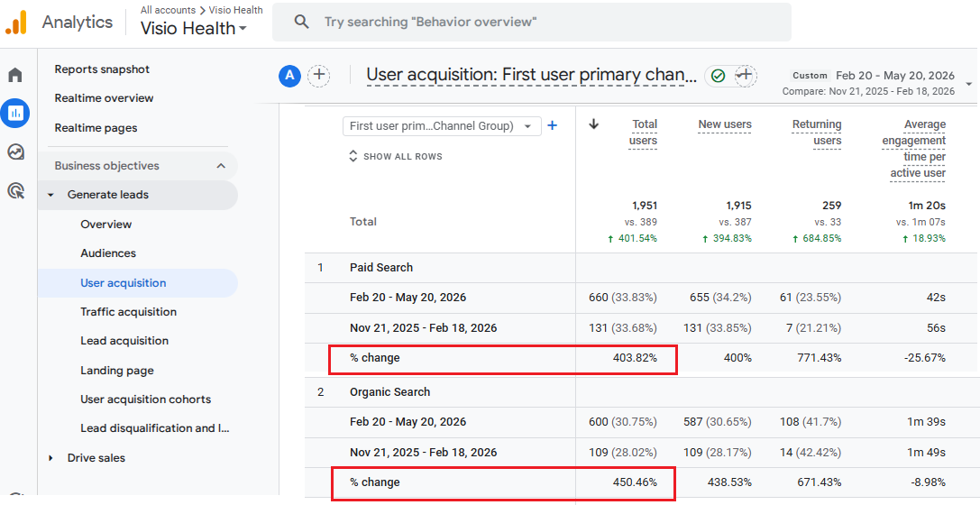Select User acquisition cohorts report
The image size is (980, 505).
click(146, 399)
